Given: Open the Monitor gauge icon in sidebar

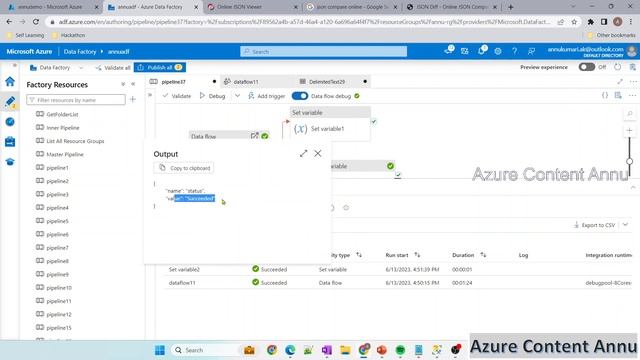Looking at the screenshot, I should click(x=10, y=122).
